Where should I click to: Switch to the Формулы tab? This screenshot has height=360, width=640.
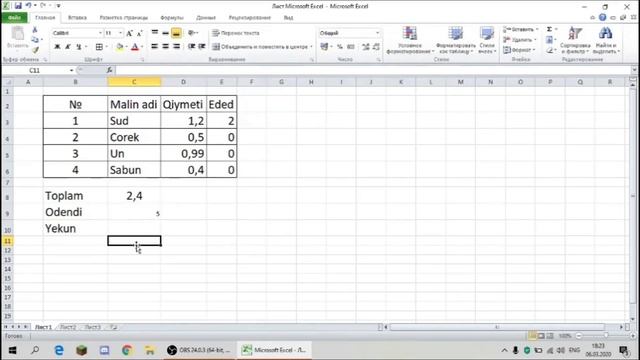(x=172, y=18)
